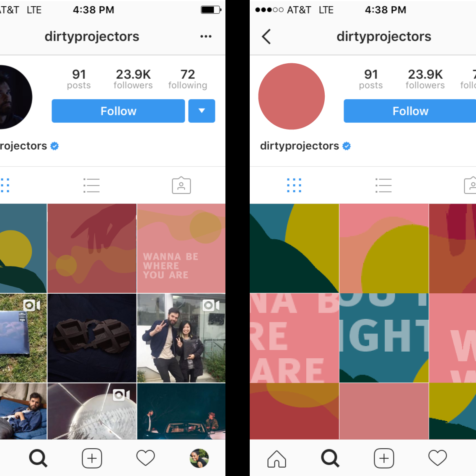476x476 pixels.
Task: Open video post of two people posing
Action: point(181,338)
